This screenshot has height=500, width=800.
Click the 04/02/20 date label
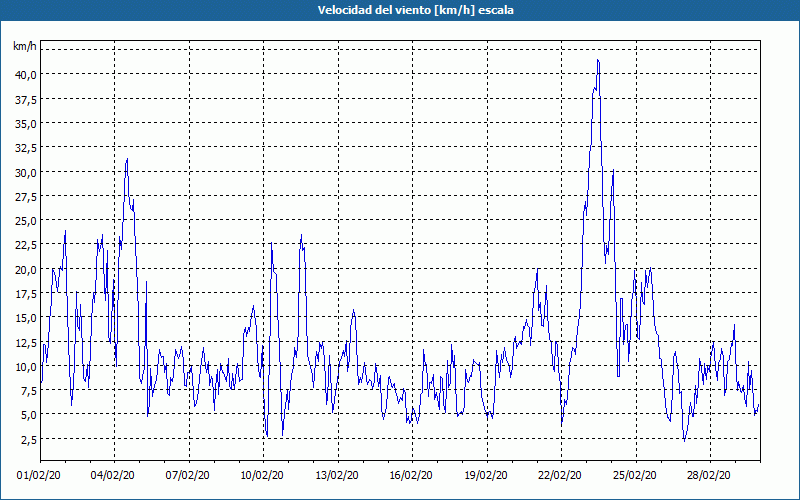pyautogui.click(x=113, y=475)
